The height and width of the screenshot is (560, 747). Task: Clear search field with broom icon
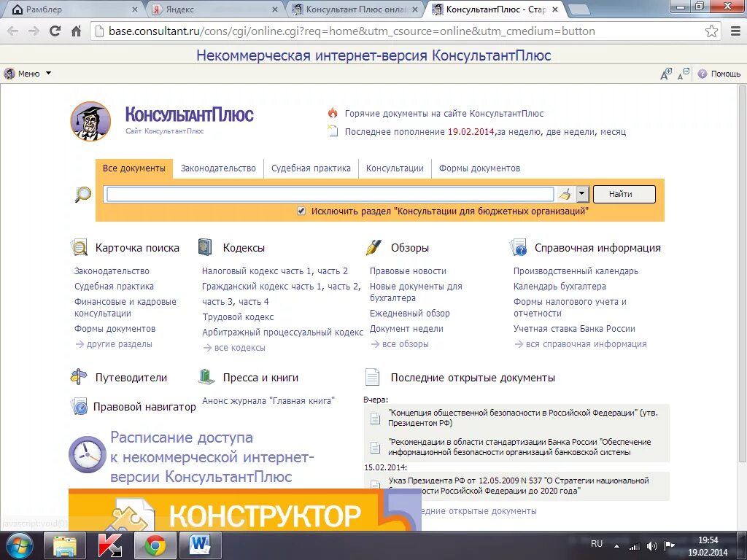tap(565, 194)
